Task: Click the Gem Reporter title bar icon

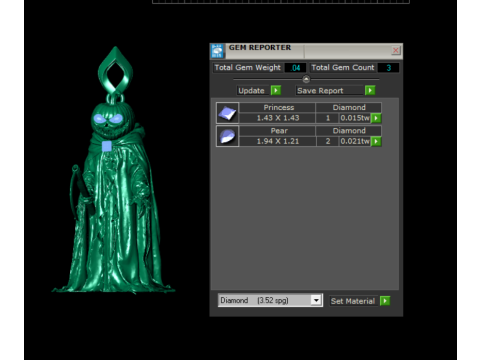Action: pyautogui.click(x=217, y=51)
